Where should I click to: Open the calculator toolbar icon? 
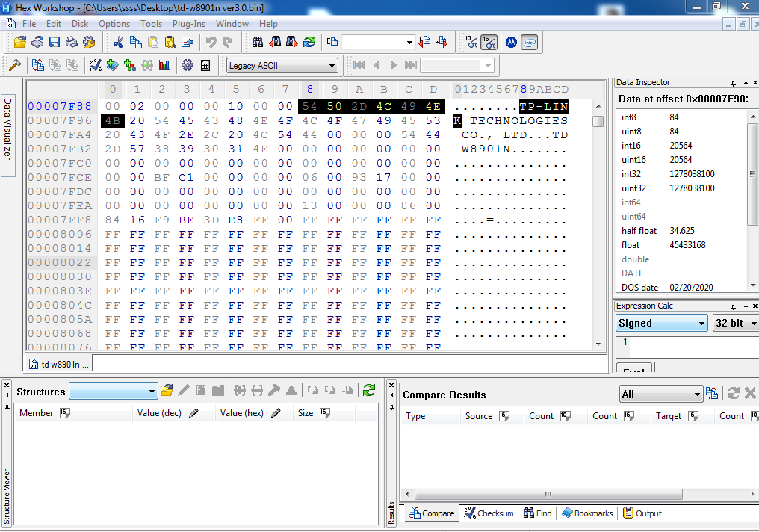(205, 65)
